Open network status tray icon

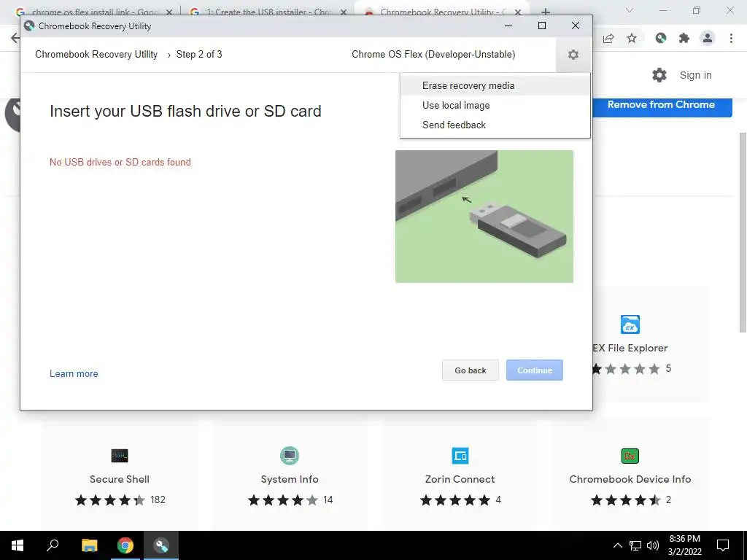point(635,545)
